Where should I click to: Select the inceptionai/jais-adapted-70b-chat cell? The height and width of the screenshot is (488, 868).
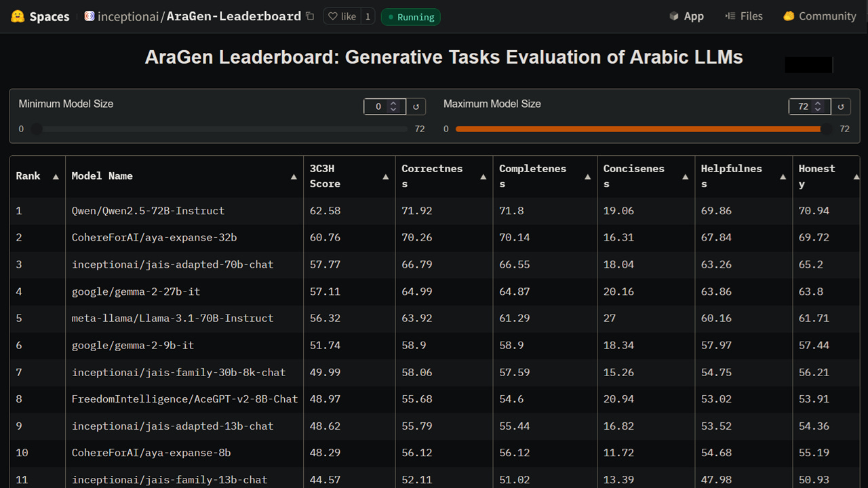[x=184, y=264]
